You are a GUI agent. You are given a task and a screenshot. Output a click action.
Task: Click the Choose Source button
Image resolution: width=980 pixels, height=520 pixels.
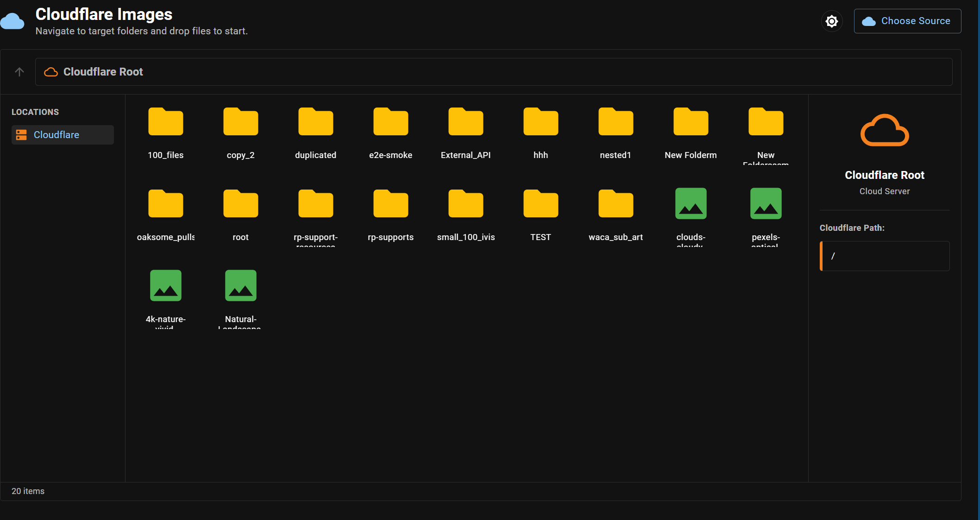(x=907, y=21)
